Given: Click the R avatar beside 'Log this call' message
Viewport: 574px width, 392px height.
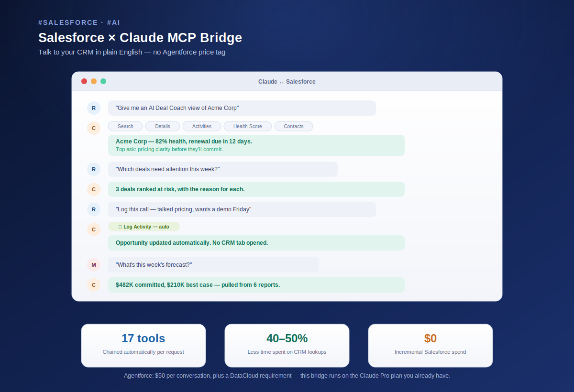Looking at the screenshot, I should [94, 209].
